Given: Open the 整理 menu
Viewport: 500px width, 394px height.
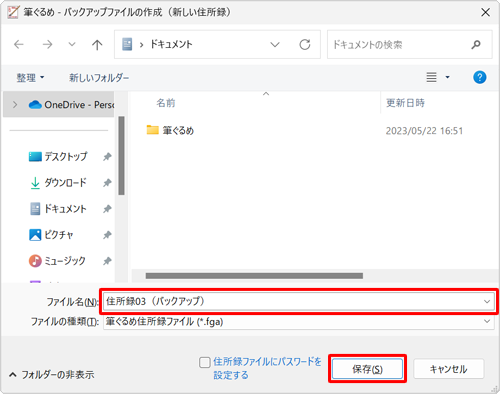Looking at the screenshot, I should (30, 78).
